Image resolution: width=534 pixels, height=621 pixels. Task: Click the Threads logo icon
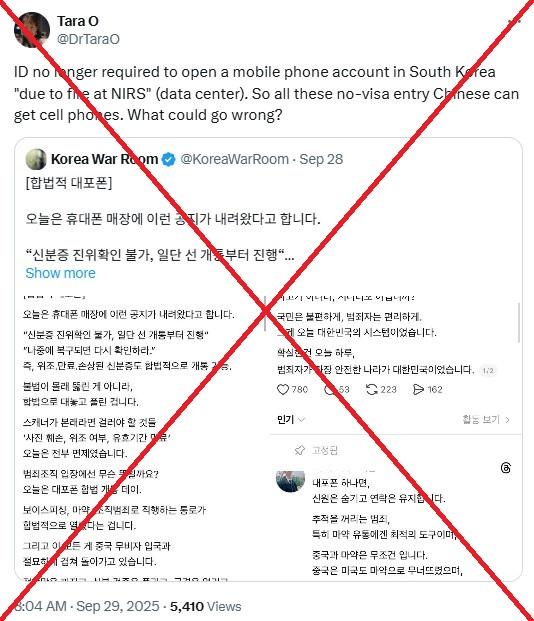pyautogui.click(x=506, y=468)
